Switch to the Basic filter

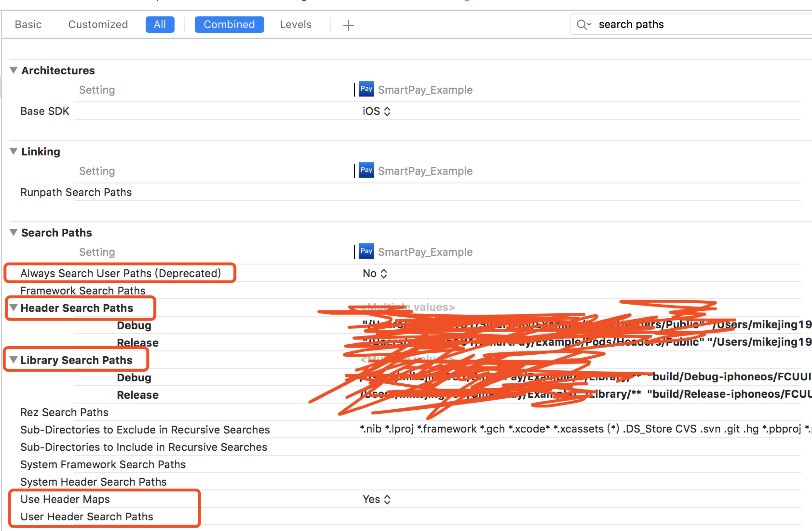point(28,25)
